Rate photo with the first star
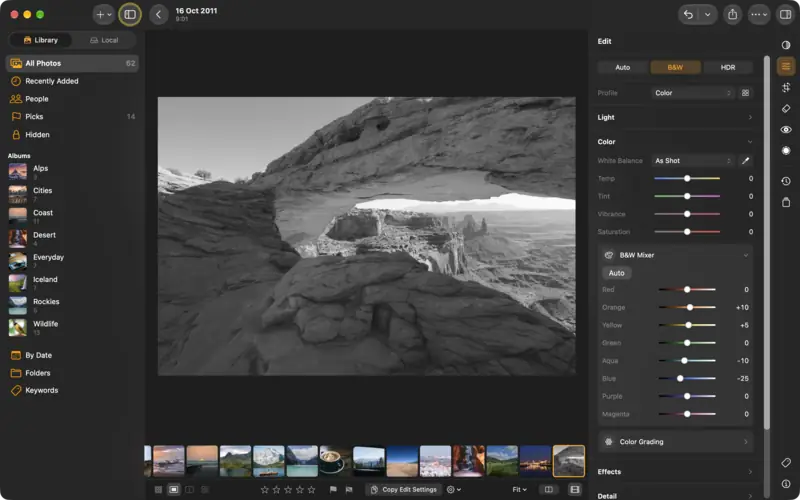 [264, 490]
